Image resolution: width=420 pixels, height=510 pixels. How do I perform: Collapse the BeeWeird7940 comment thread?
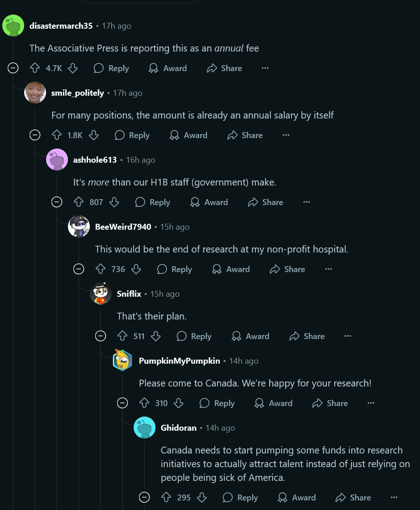79,269
